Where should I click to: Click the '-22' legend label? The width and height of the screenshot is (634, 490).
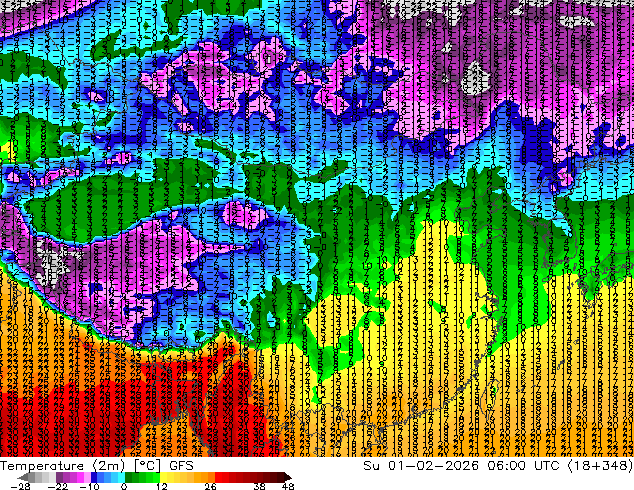57,486
